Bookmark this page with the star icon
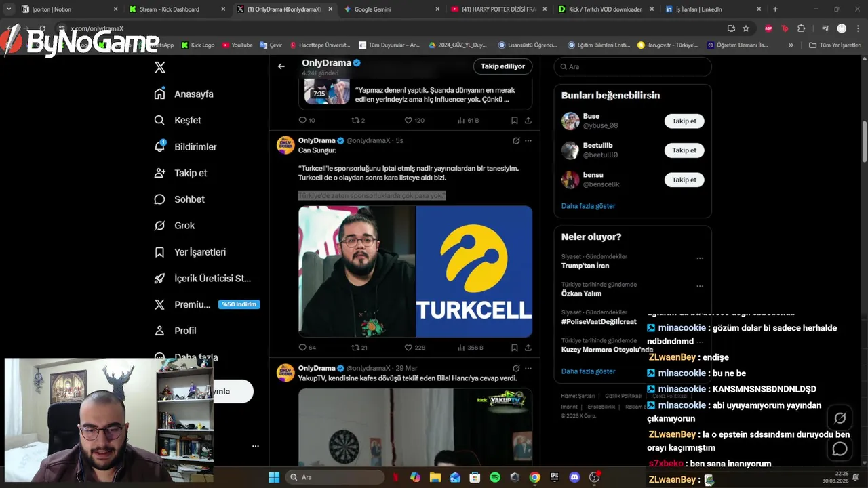Viewport: 868px width, 488px height. [x=746, y=28]
